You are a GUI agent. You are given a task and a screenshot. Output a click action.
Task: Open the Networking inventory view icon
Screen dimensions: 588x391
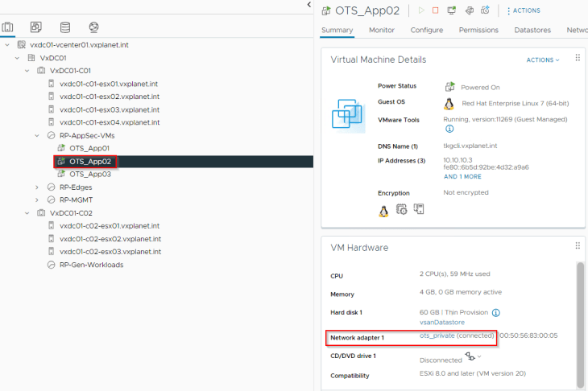[93, 27]
